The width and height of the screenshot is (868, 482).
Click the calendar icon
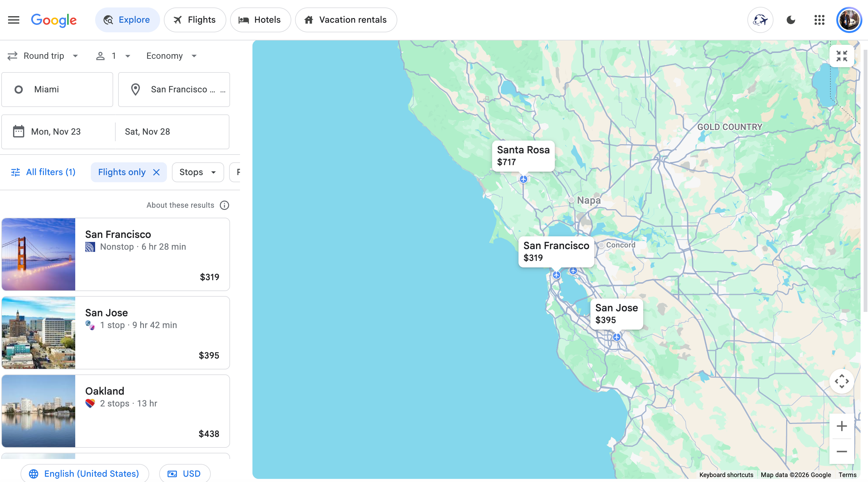19,132
